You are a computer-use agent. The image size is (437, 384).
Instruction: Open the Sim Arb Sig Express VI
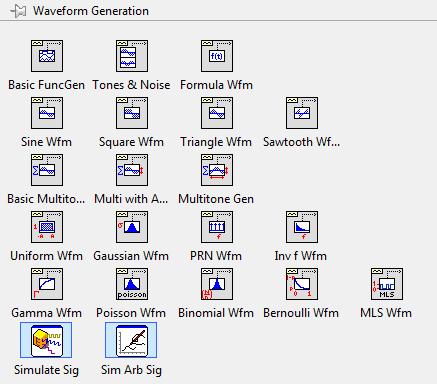click(x=131, y=340)
